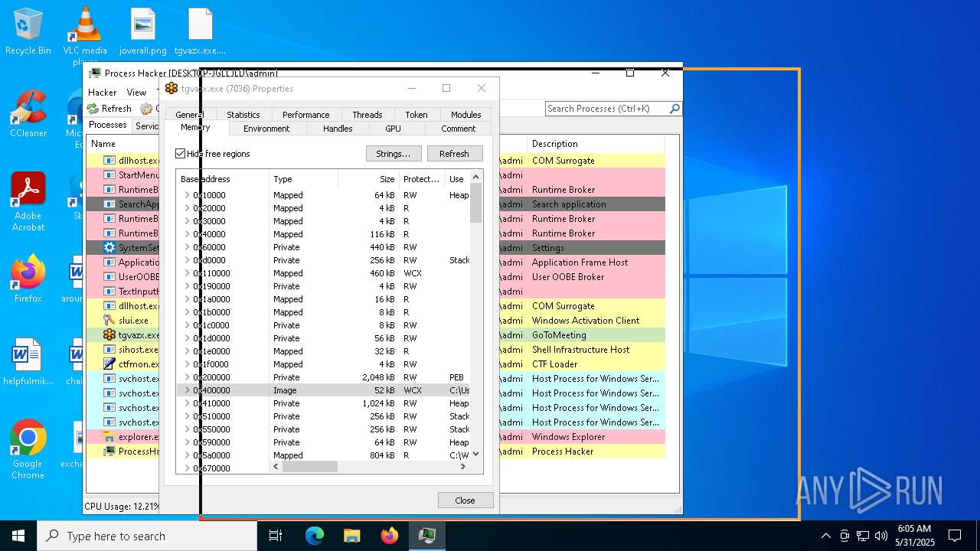
Task: Open Task View on taskbar
Action: 276,536
